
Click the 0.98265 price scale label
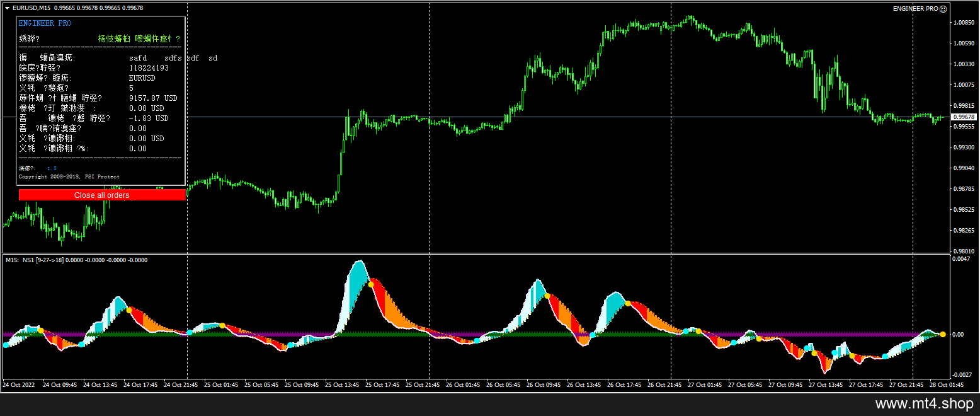tap(965, 231)
